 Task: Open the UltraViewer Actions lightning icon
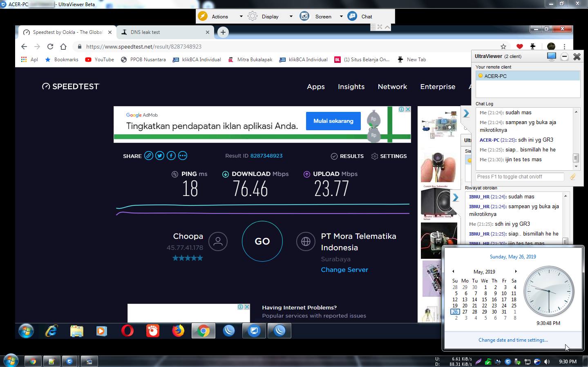203,16
